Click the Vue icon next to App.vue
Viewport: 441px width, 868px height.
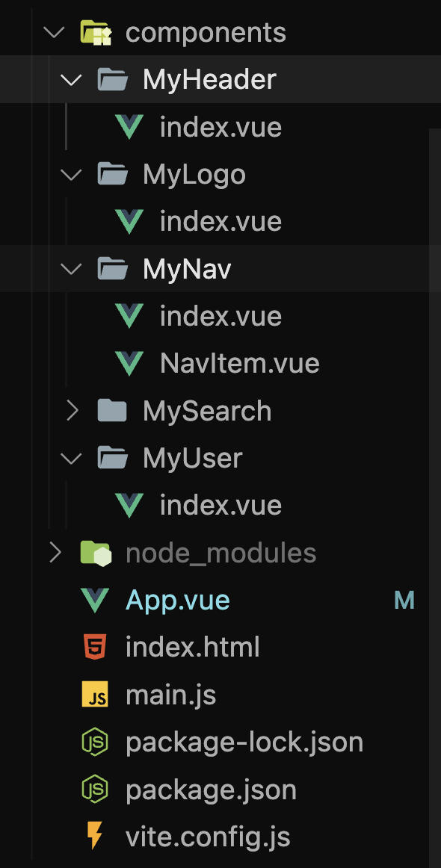click(95, 600)
